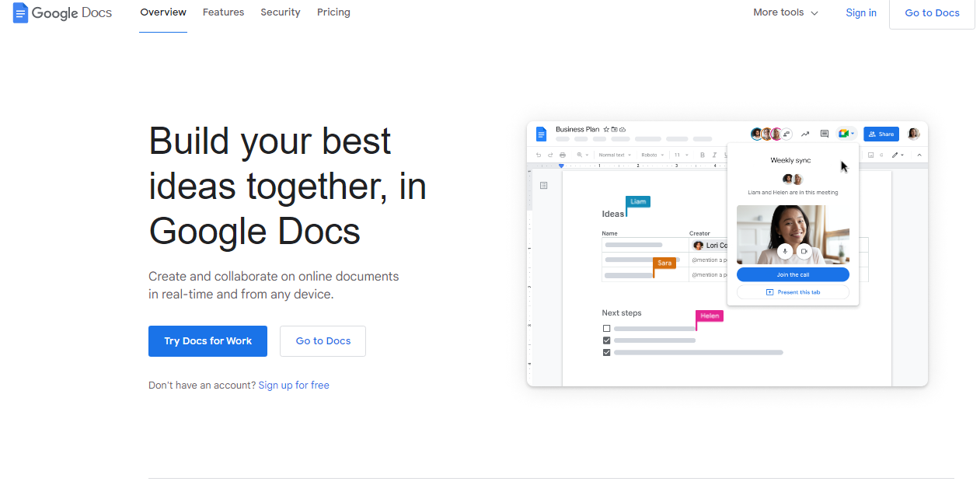Click the Weekly sync meeting title
Image resolution: width=980 pixels, height=485 pixels.
790,160
